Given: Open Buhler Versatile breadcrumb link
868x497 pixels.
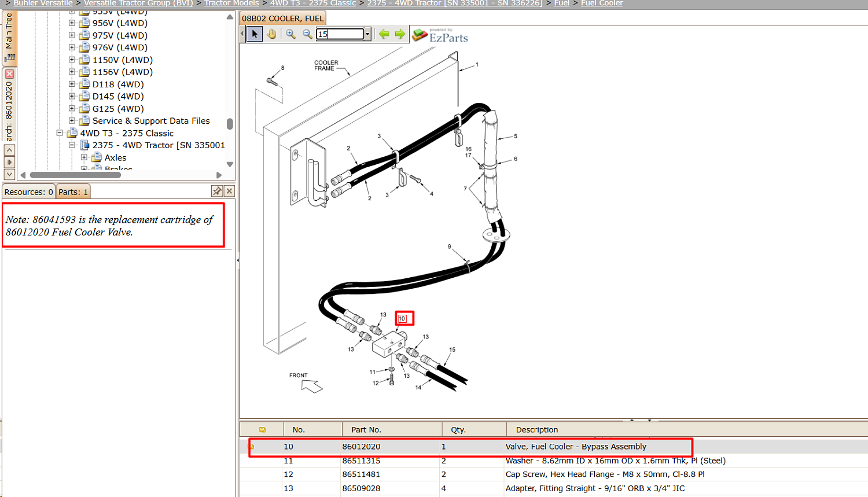Looking at the screenshot, I should point(43,3).
